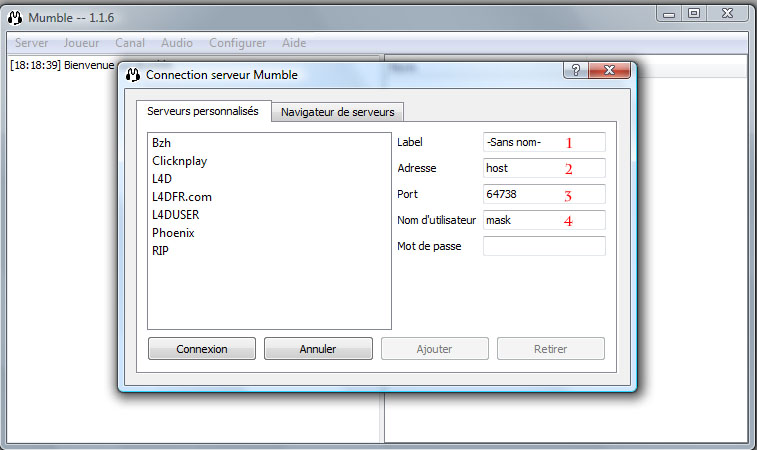The height and width of the screenshot is (450, 757).
Task: Click the greyed Retirer button
Action: [551, 349]
